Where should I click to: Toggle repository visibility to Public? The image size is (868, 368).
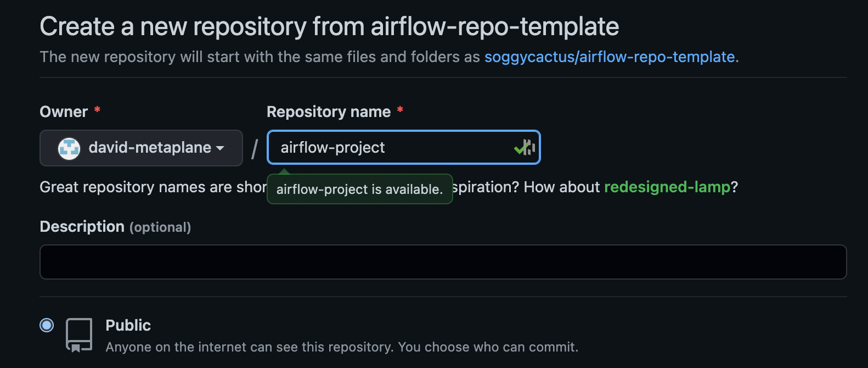(47, 325)
